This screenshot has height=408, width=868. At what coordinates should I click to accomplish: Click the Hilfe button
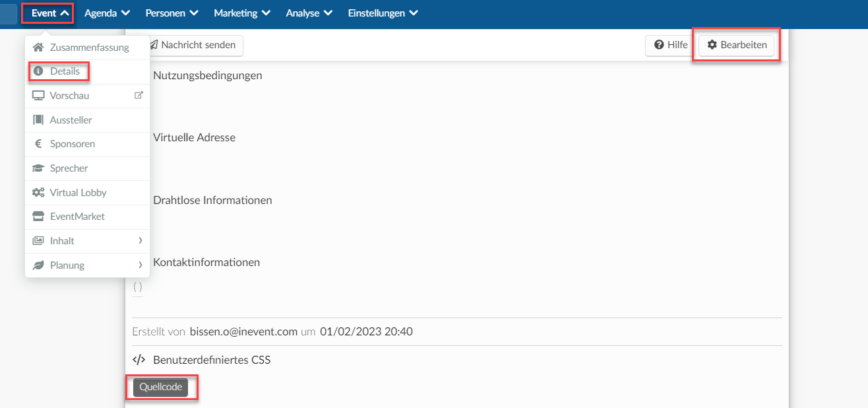tap(670, 45)
